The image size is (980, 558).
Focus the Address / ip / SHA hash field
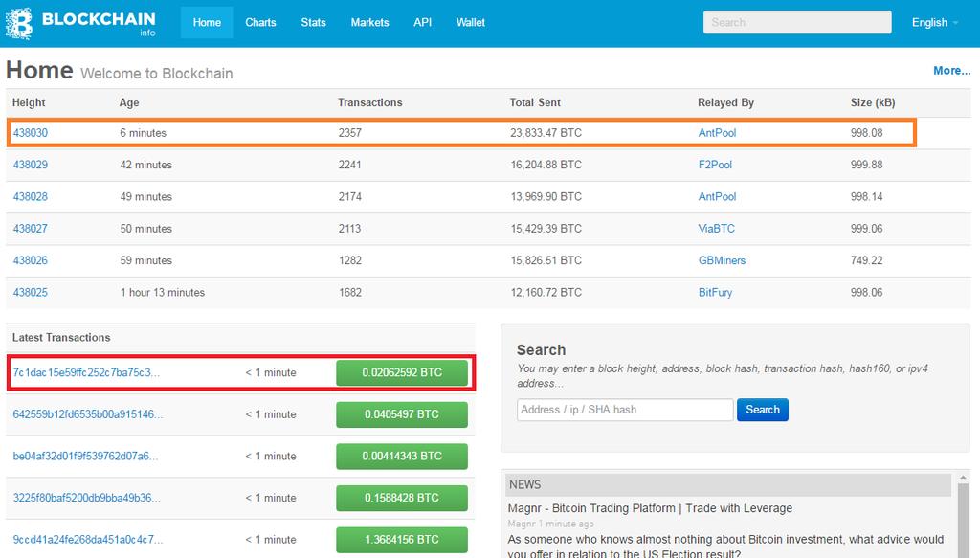[x=625, y=410]
